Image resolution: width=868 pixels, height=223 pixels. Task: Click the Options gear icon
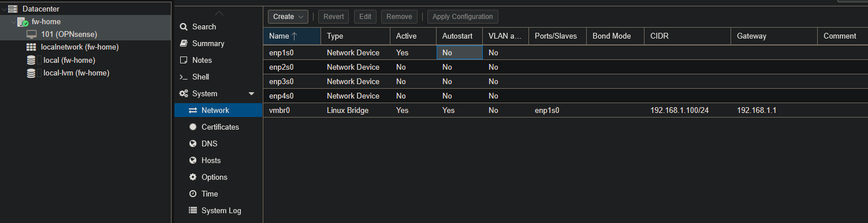click(x=193, y=177)
